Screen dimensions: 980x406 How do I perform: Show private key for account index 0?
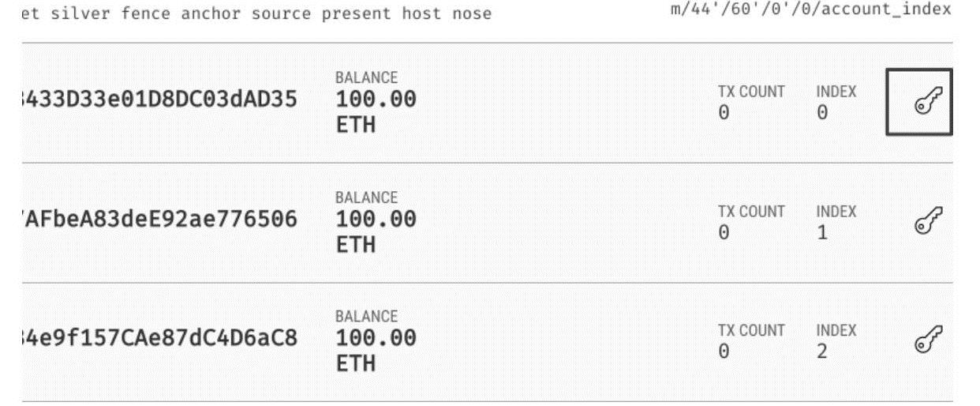tap(919, 102)
